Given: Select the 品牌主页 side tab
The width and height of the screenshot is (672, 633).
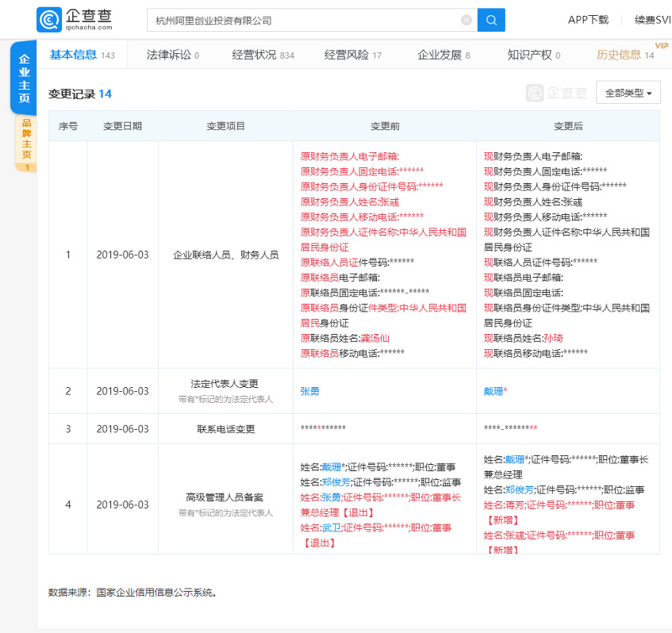Looking at the screenshot, I should tap(25, 143).
